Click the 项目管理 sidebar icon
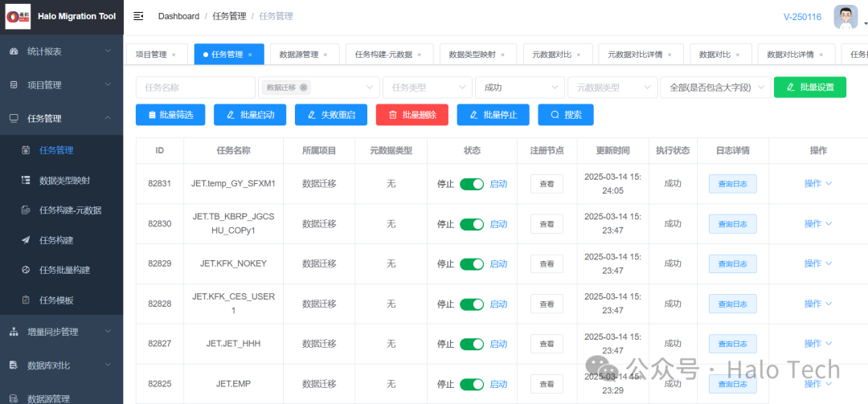 coord(14,85)
